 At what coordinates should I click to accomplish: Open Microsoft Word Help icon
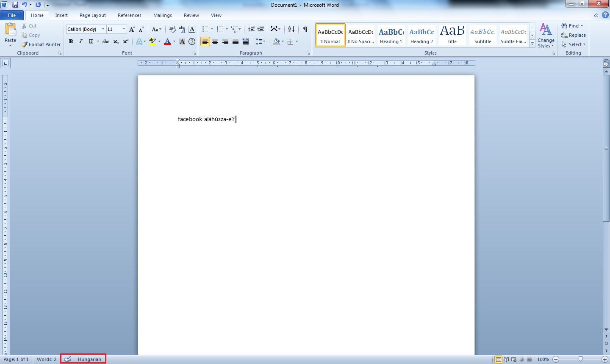[x=605, y=15]
